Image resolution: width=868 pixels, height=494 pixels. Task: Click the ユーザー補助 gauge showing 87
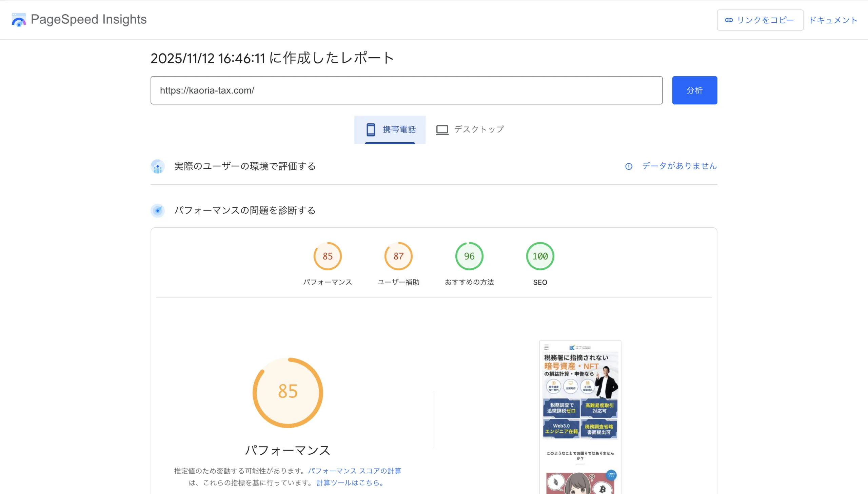click(x=398, y=256)
